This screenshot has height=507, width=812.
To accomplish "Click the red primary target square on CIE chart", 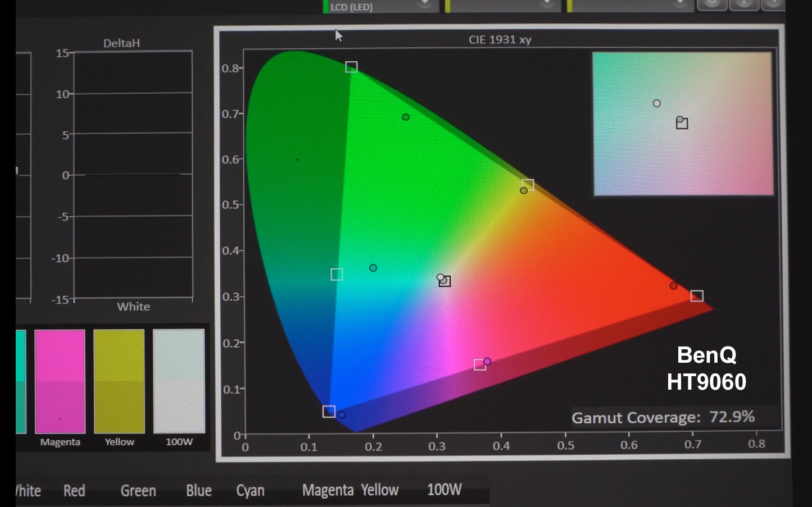I will pyautogui.click(x=697, y=296).
